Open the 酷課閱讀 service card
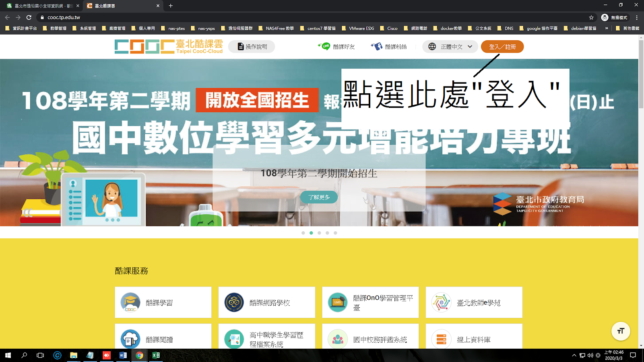Viewport: 644px width, 362px height. point(163,336)
